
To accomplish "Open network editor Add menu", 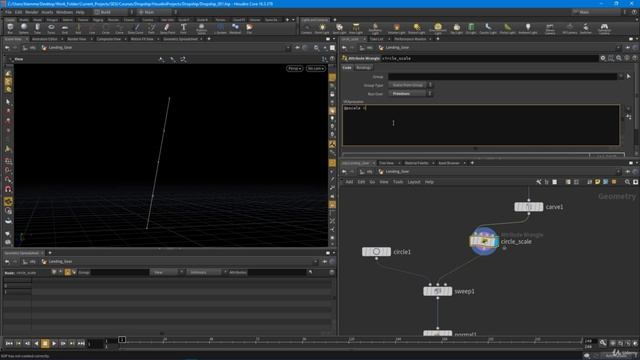I will click(x=349, y=182).
